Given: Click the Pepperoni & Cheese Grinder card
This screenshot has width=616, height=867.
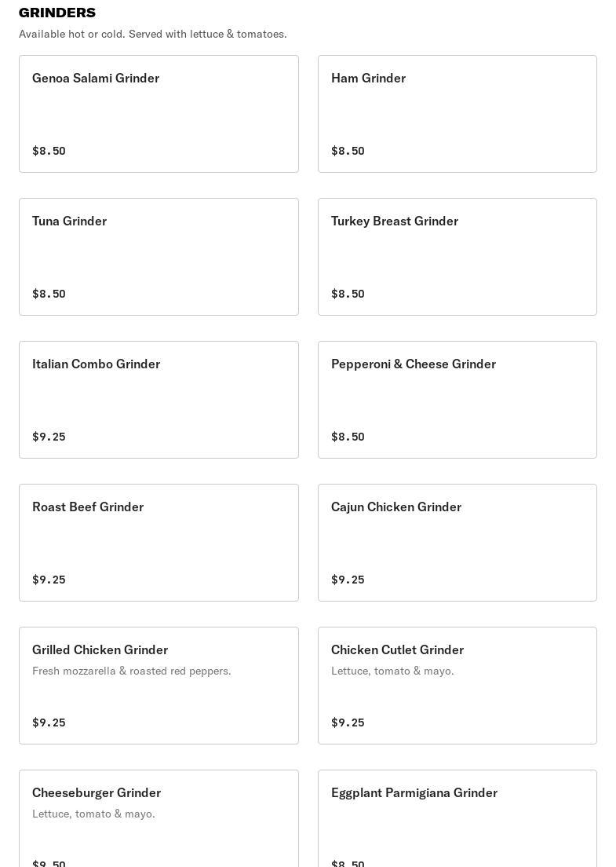Looking at the screenshot, I should tap(457, 400).
